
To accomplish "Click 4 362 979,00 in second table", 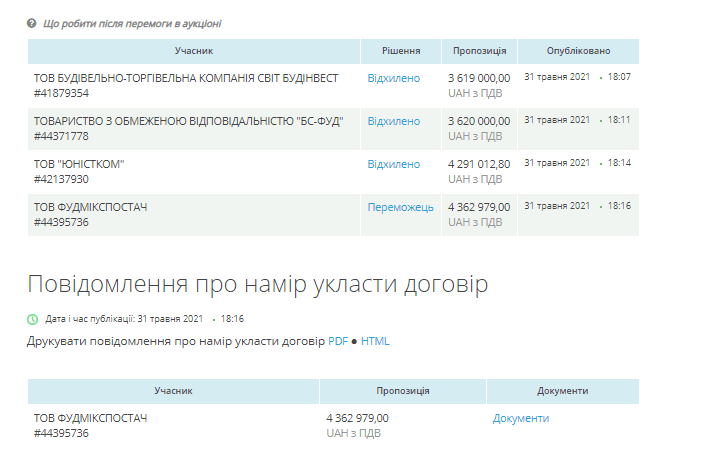I will [x=357, y=418].
